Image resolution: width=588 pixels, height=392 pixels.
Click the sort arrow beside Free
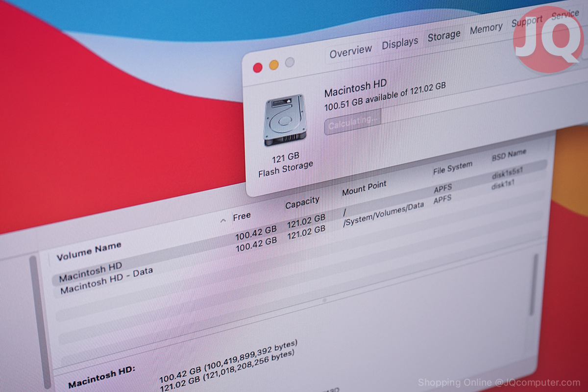point(223,220)
